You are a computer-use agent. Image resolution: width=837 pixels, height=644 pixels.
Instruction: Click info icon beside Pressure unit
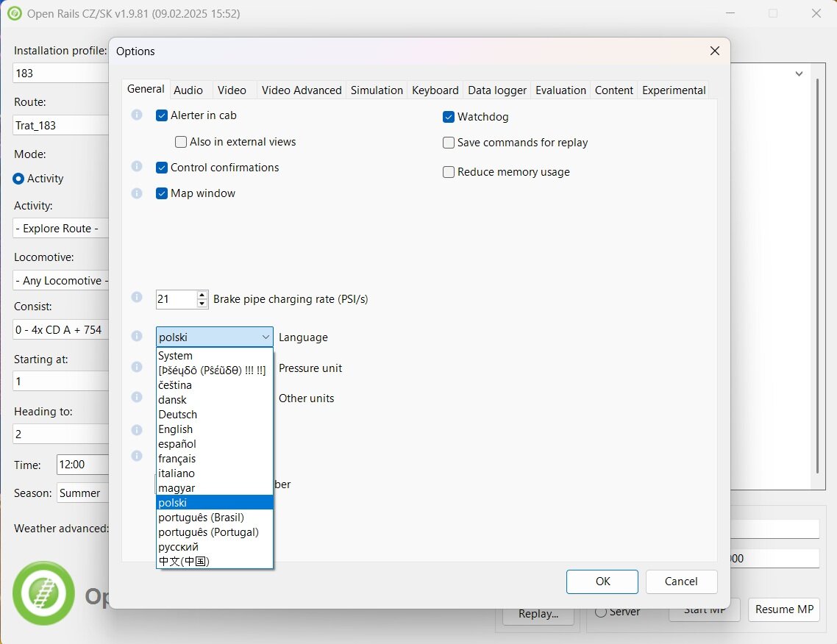pyautogui.click(x=137, y=367)
